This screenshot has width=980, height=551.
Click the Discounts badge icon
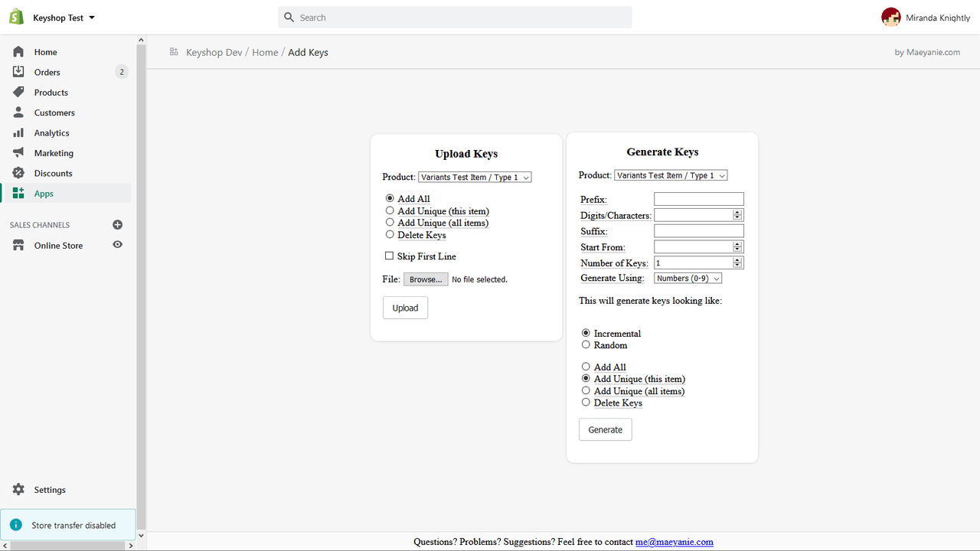pyautogui.click(x=18, y=174)
